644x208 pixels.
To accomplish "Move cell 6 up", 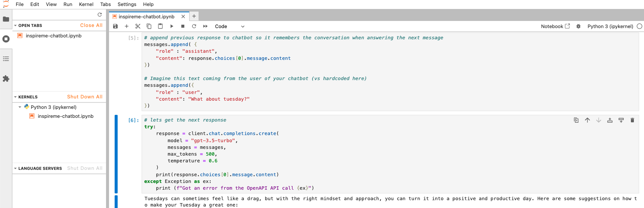I will [x=587, y=120].
